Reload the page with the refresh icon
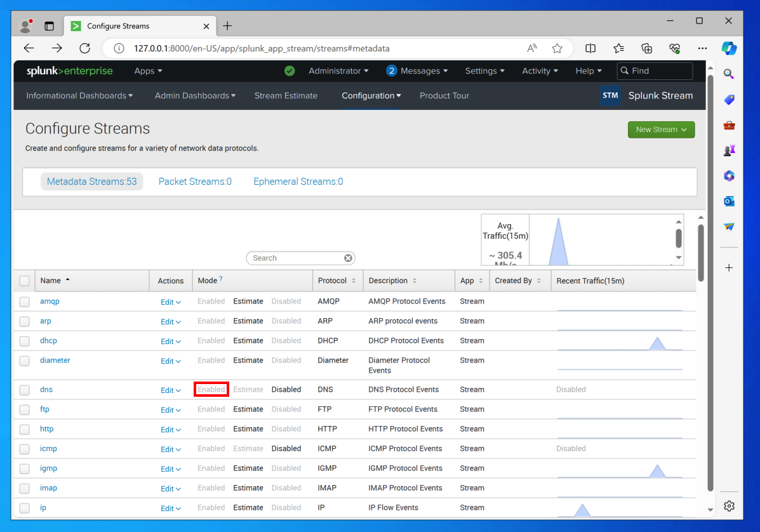The image size is (760, 532). [x=84, y=48]
